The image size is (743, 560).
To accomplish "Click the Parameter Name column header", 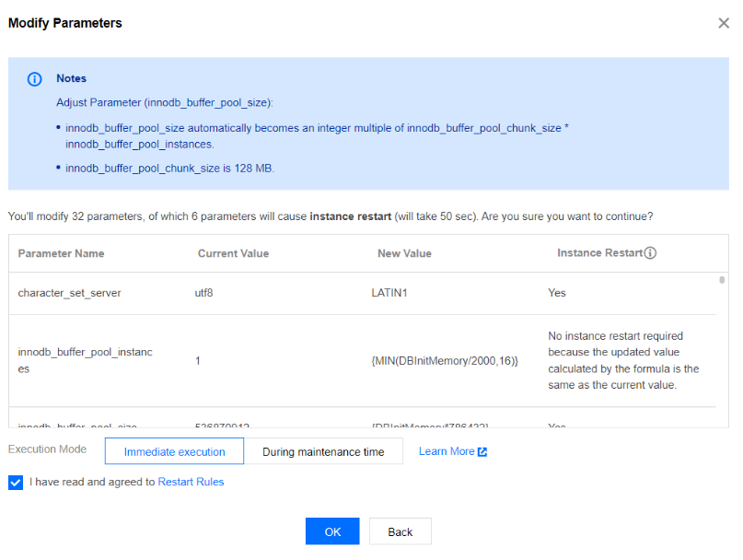I will pos(61,253).
